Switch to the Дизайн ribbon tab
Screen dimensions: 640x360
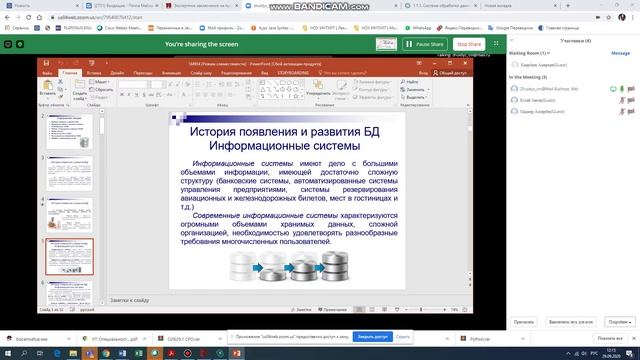[117, 73]
